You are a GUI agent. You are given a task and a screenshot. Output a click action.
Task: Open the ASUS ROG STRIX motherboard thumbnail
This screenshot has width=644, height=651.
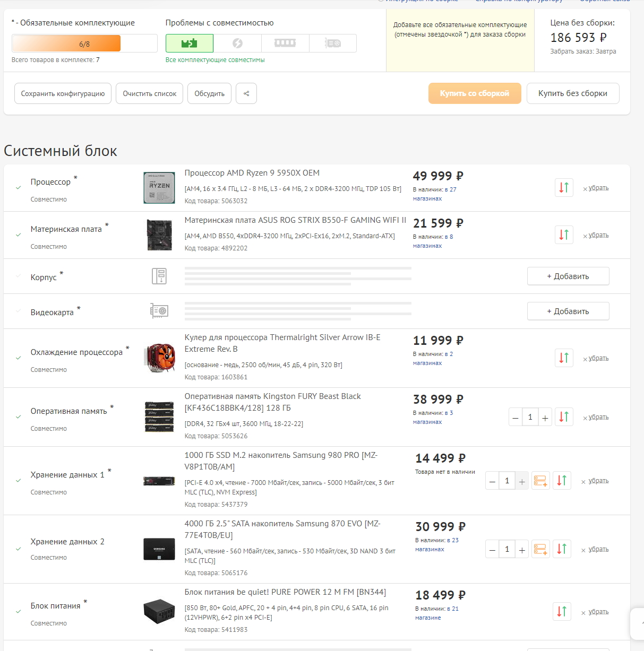[x=159, y=235]
